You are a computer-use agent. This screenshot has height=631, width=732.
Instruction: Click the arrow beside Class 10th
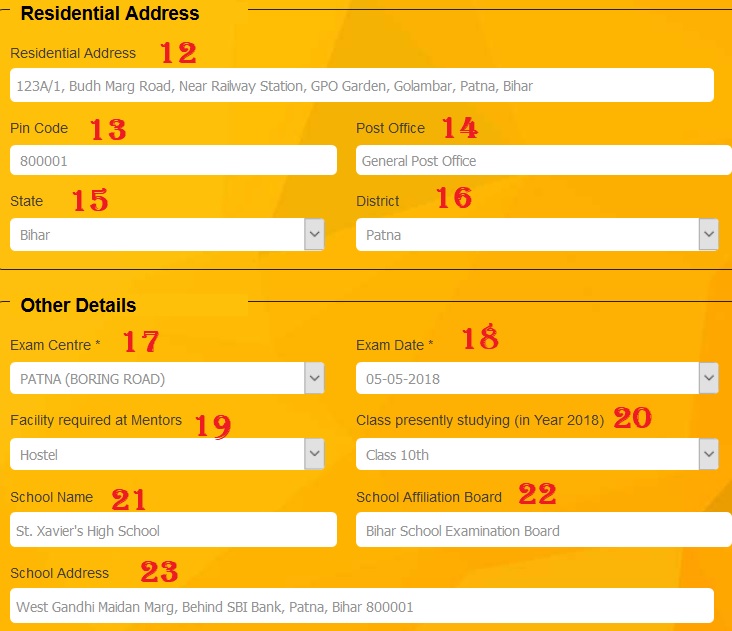(709, 455)
